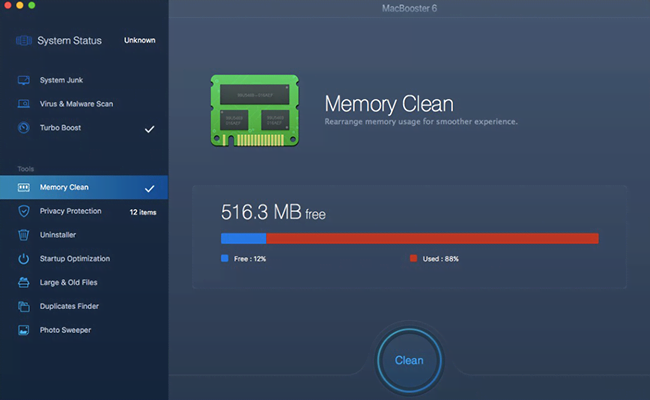Click the red used segment of memory bar

tap(432, 238)
